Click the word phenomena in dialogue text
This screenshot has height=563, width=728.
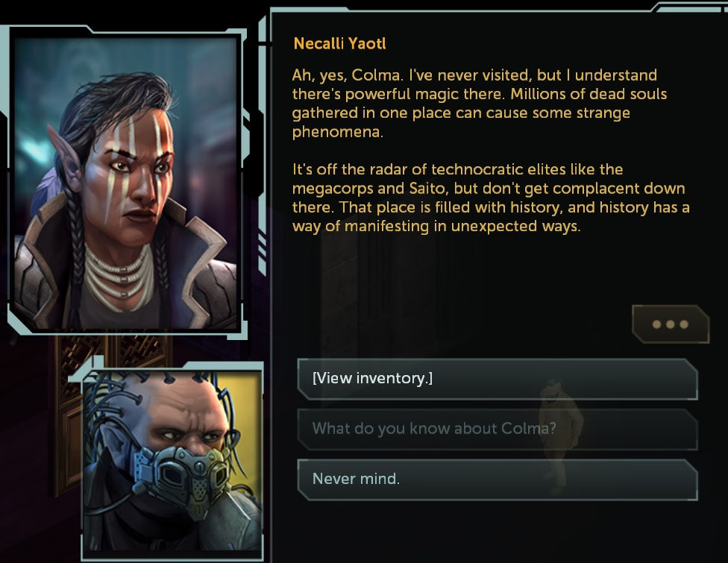click(x=338, y=132)
